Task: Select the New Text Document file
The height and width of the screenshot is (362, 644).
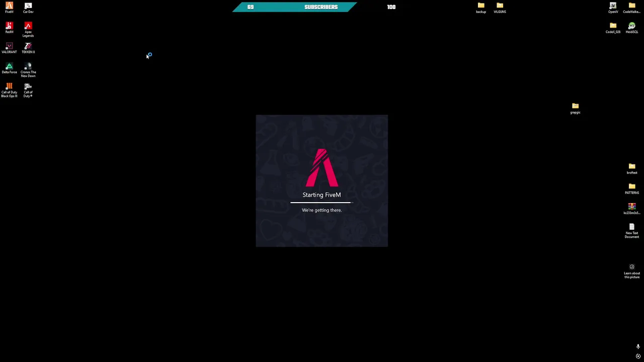Action: tap(632, 230)
